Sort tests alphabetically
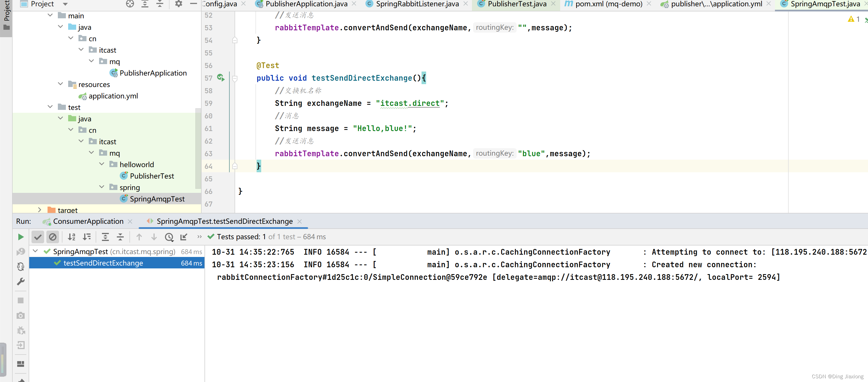Image resolution: width=868 pixels, height=382 pixels. point(71,237)
